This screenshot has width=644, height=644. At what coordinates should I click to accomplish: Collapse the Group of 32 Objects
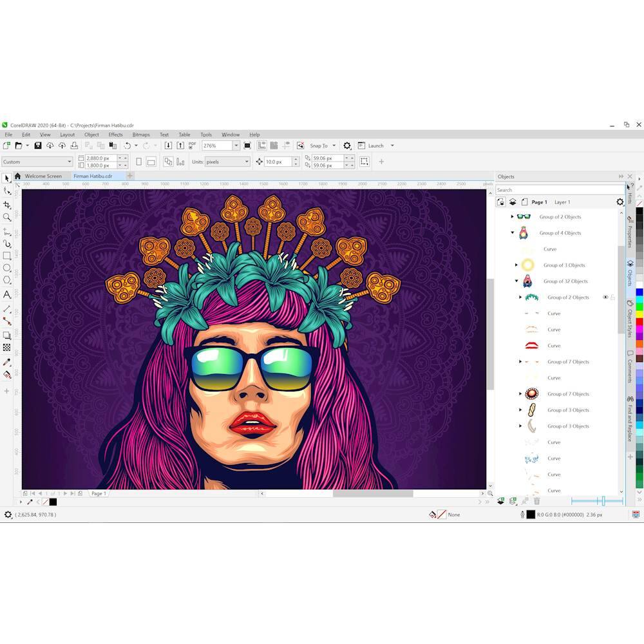[x=516, y=281]
